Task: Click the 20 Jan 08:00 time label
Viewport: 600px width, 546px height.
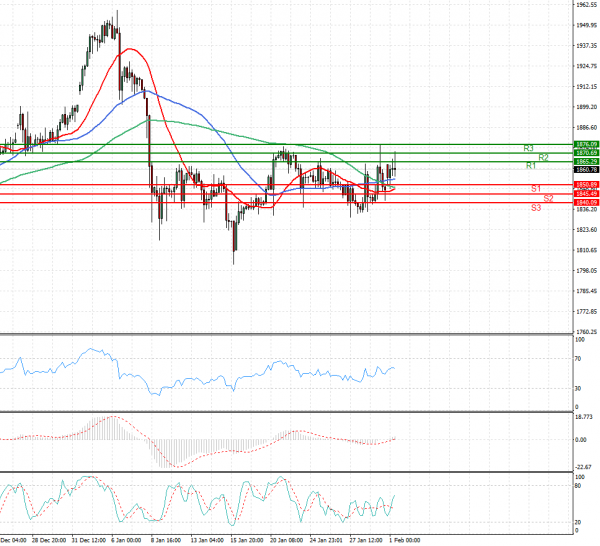Action: 287,540
